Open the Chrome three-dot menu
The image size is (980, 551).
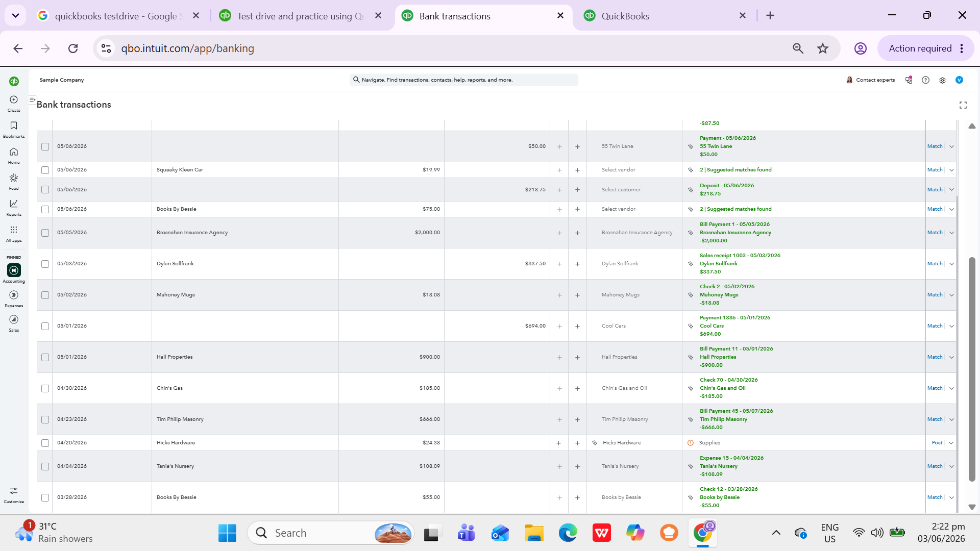point(962,48)
